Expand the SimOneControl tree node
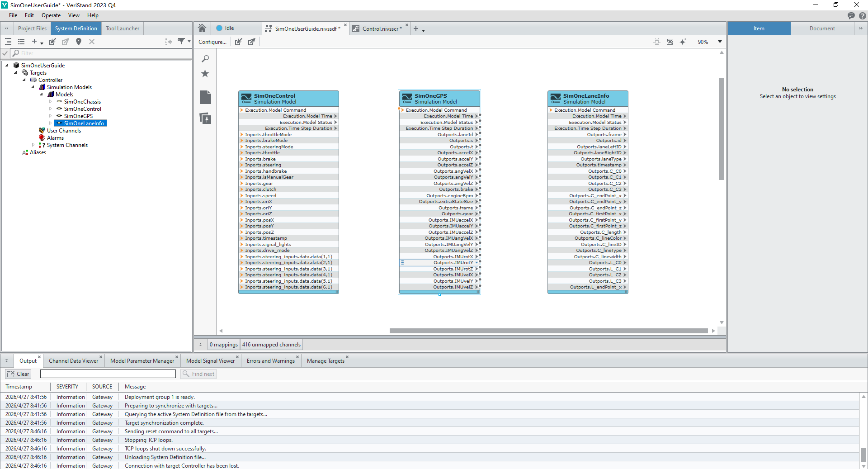 pos(50,109)
